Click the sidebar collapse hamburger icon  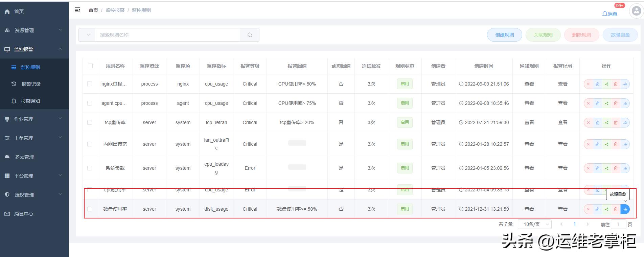click(77, 10)
